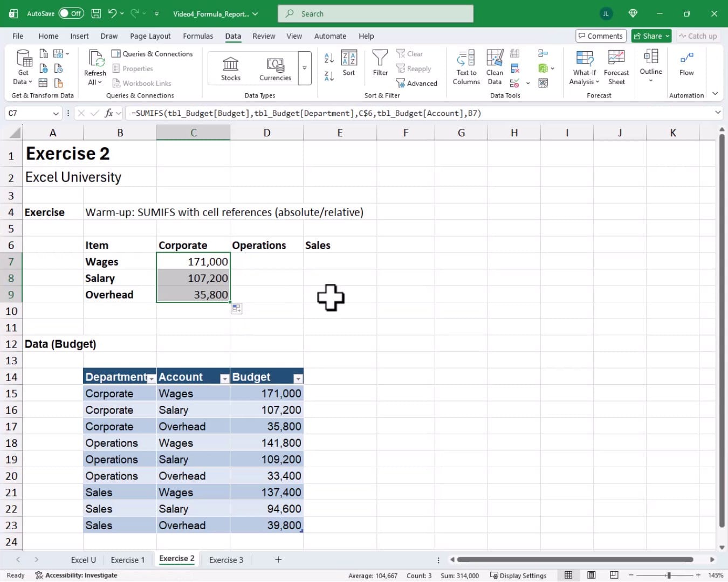Click the Existing Connections icon
Image resolution: width=728 pixels, height=582 pixels.
[58, 83]
